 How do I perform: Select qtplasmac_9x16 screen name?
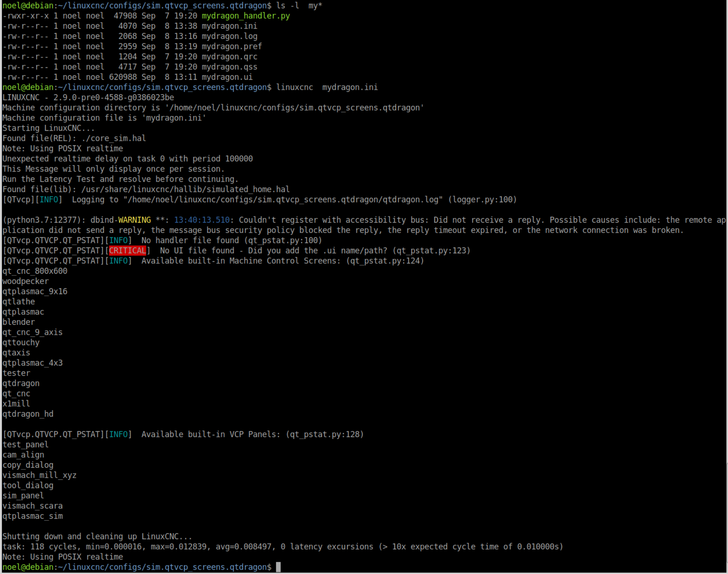click(x=35, y=291)
